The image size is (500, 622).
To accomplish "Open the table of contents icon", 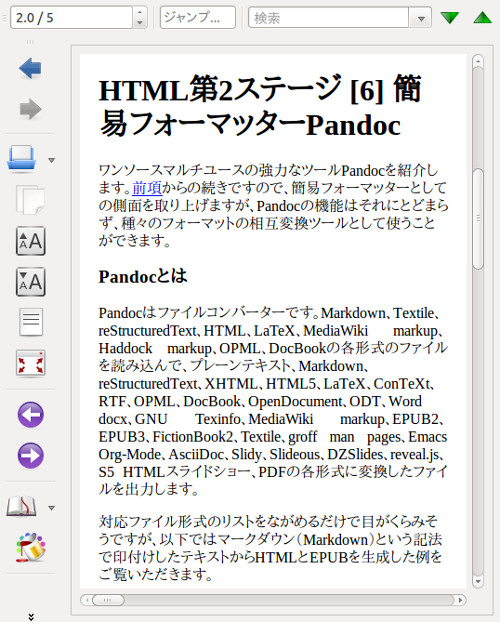I will point(31,323).
